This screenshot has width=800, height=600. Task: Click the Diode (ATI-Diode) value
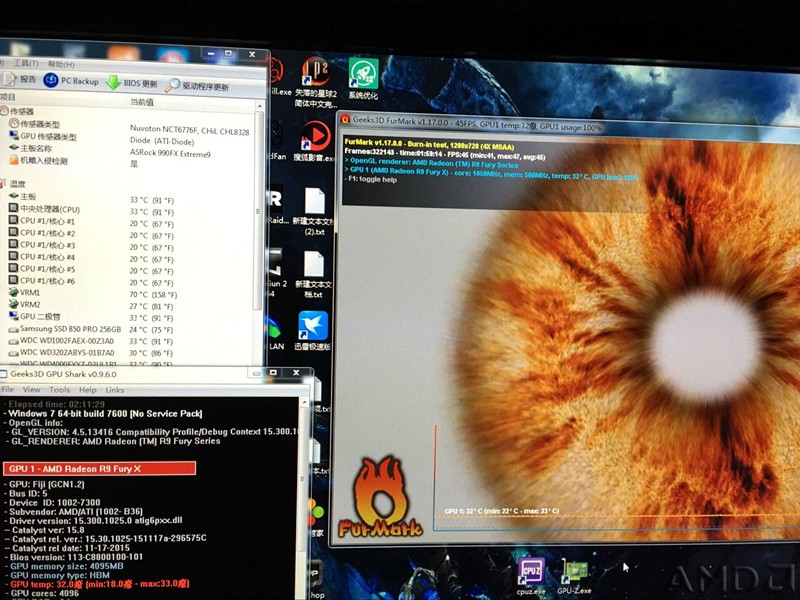(162, 141)
